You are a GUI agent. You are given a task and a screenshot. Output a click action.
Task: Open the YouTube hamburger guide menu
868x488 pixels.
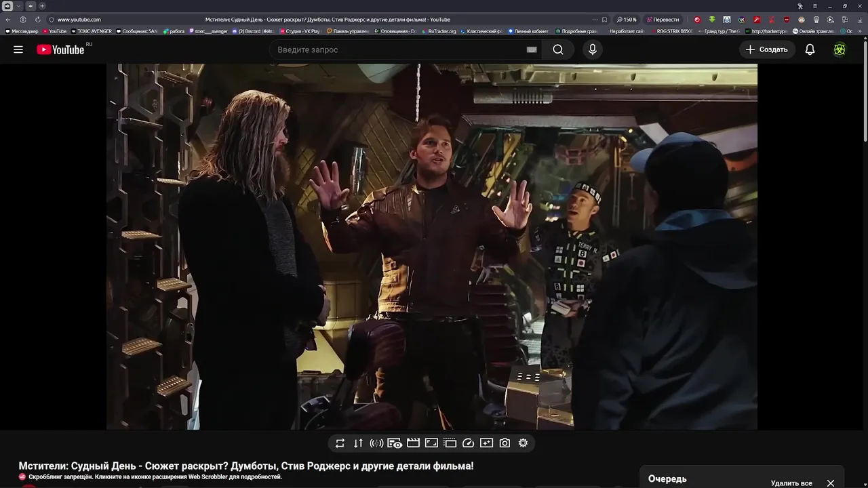coord(18,49)
